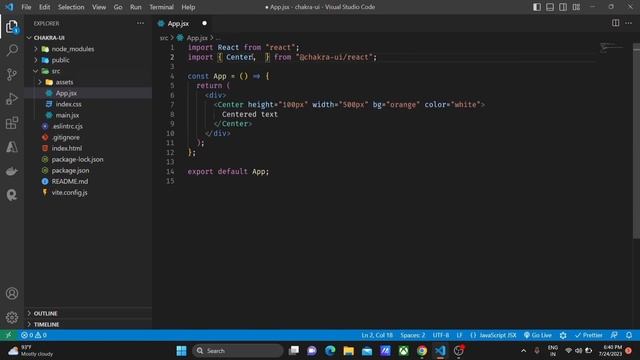Open the Edit menu
The width and height of the screenshot is (640, 360).
(x=44, y=7)
